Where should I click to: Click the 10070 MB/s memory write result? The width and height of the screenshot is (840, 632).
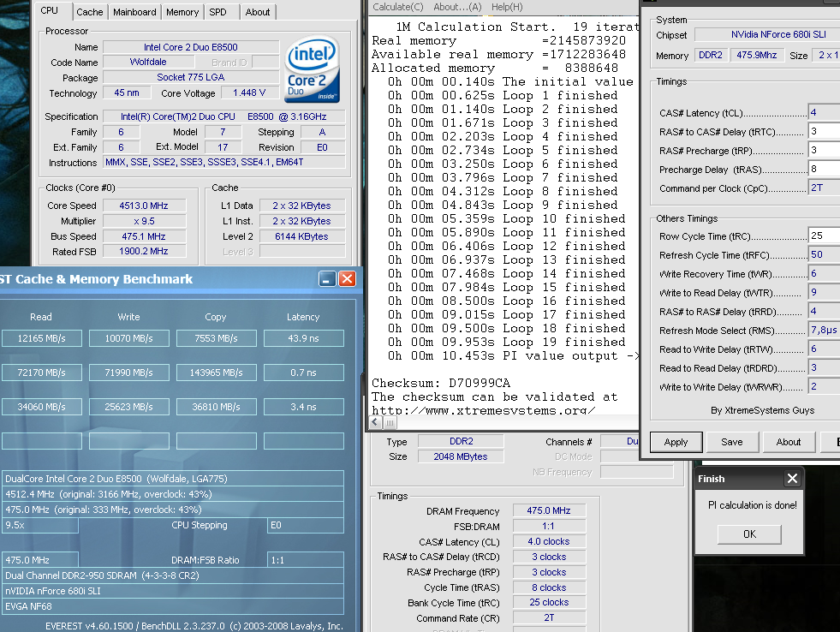point(129,338)
